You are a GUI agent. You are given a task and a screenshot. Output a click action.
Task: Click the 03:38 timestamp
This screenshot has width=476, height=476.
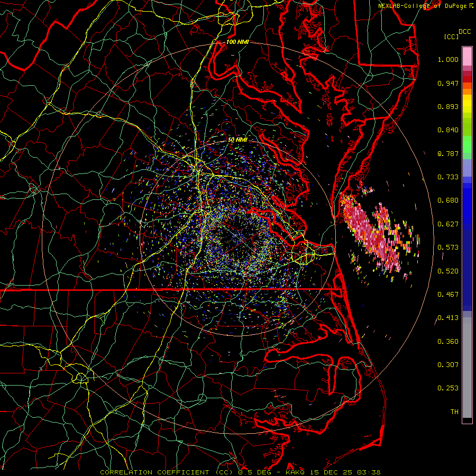coord(368,472)
